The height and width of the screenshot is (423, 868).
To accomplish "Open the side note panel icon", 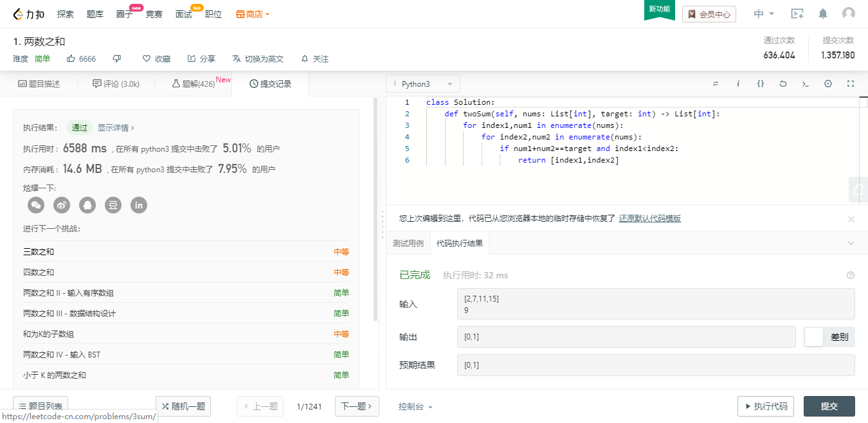I will tap(858, 190).
